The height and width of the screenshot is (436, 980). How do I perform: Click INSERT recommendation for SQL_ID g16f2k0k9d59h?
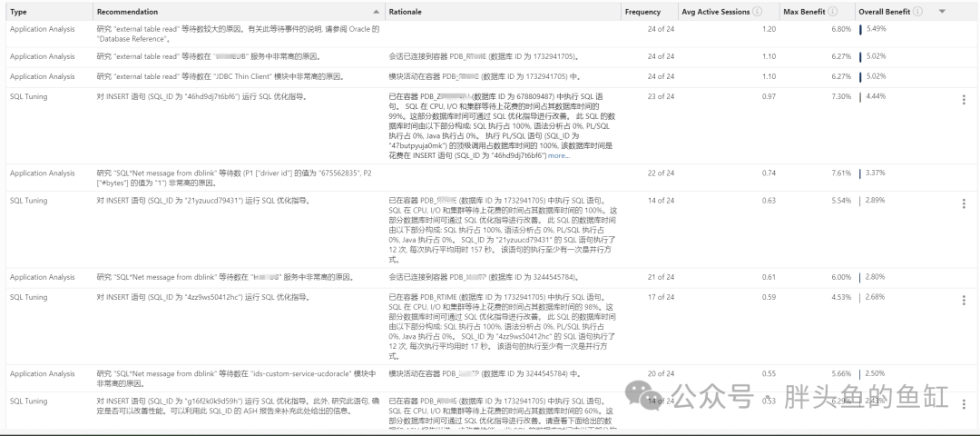click(x=238, y=407)
